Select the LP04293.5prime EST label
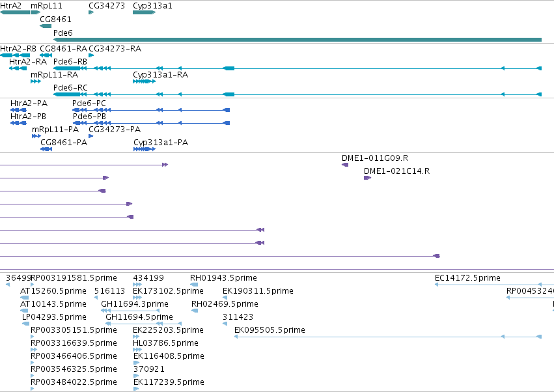 pos(54,317)
